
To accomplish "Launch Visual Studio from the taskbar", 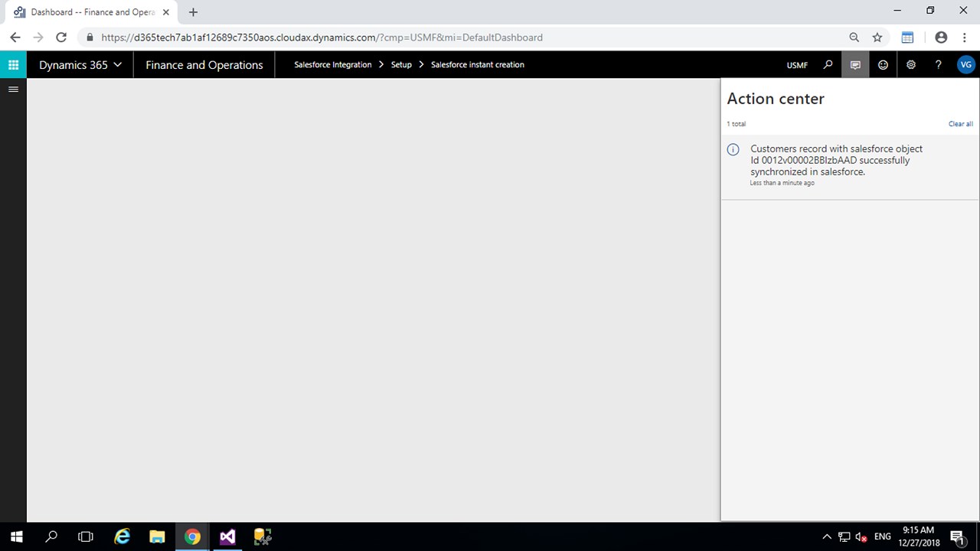I will pyautogui.click(x=227, y=536).
